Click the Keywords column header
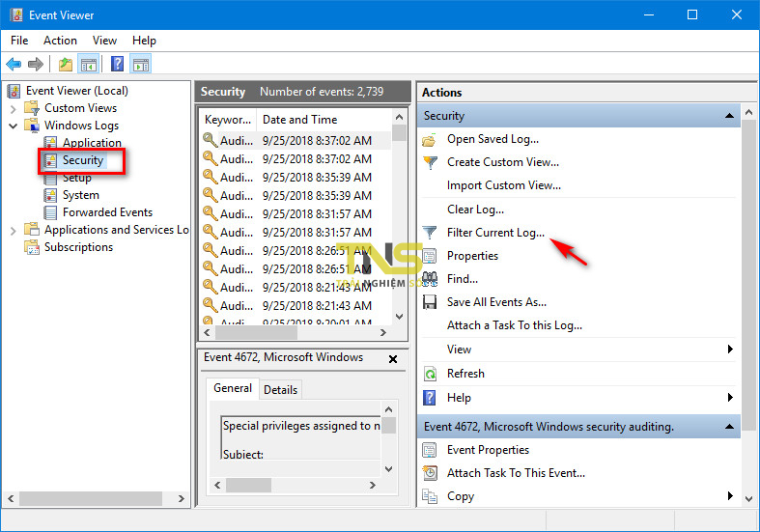Viewport: 760px width, 532px height. [228, 119]
